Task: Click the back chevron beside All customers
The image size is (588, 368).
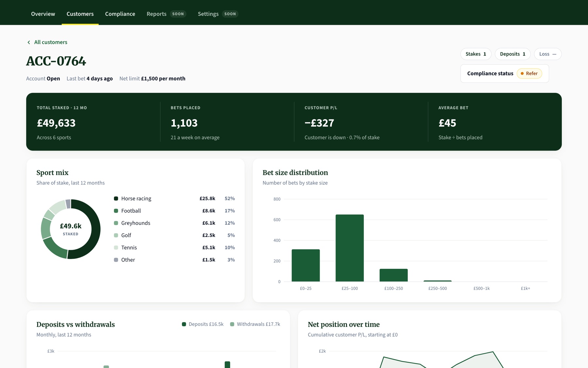Action: click(x=29, y=42)
